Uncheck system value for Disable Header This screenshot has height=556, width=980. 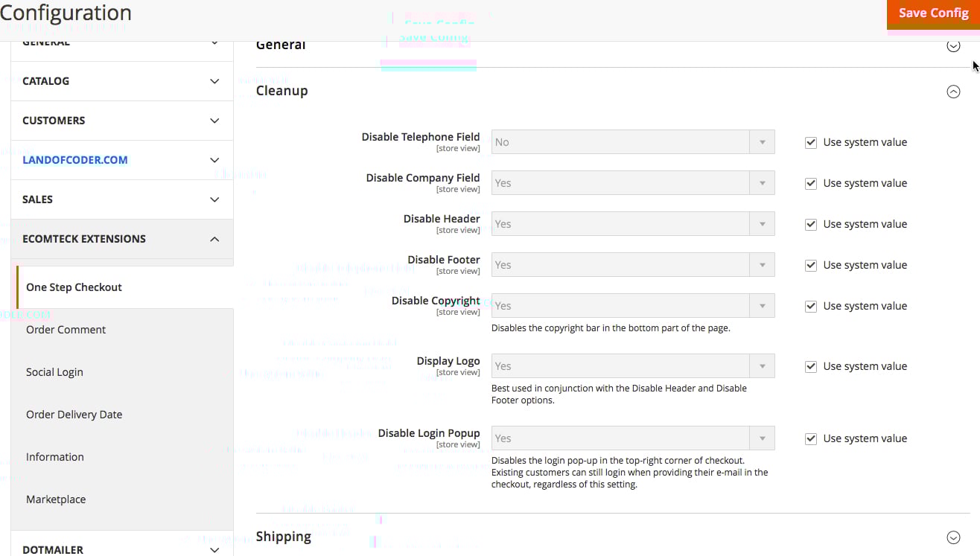(x=811, y=224)
